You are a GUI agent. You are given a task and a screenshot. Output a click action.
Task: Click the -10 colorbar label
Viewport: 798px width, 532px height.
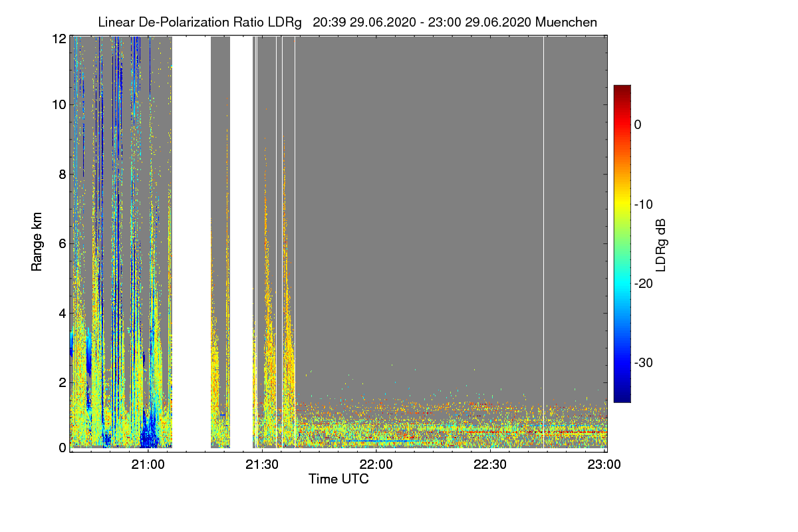tap(644, 204)
